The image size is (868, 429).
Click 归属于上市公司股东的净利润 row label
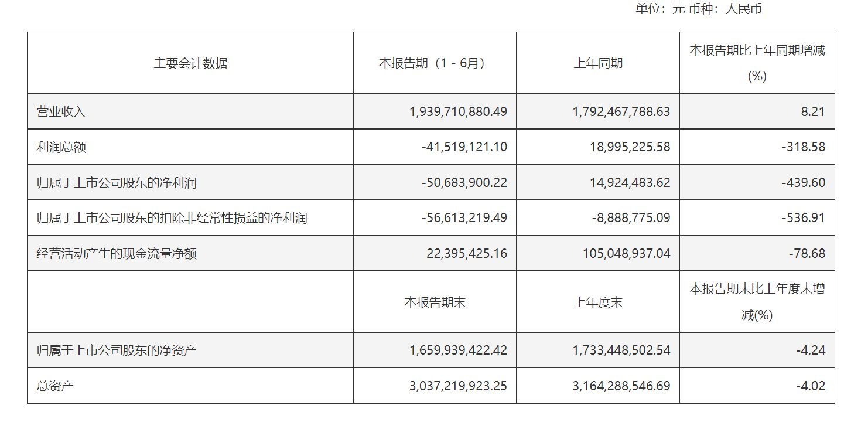[117, 183]
